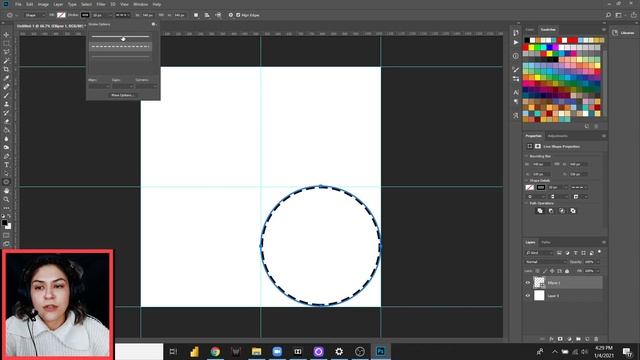640x360 pixels.
Task: Select the Ellipse shape tool
Action: coord(6,182)
